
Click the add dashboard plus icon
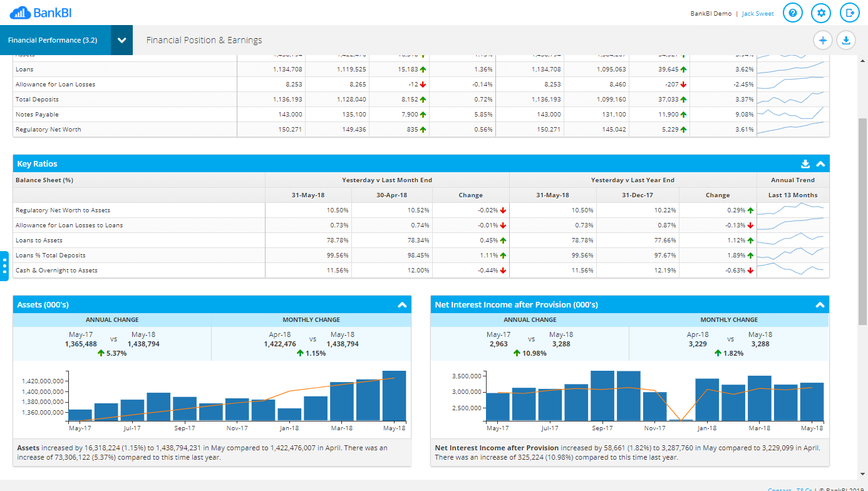823,39
